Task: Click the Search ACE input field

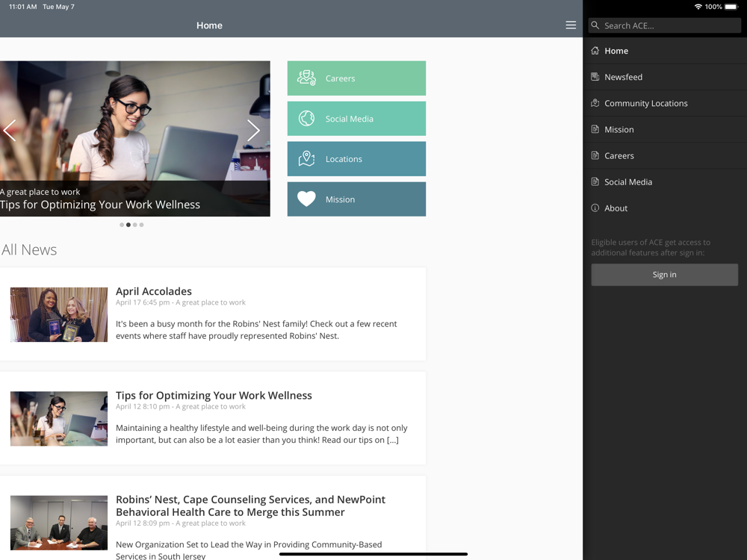Action: [x=665, y=25]
